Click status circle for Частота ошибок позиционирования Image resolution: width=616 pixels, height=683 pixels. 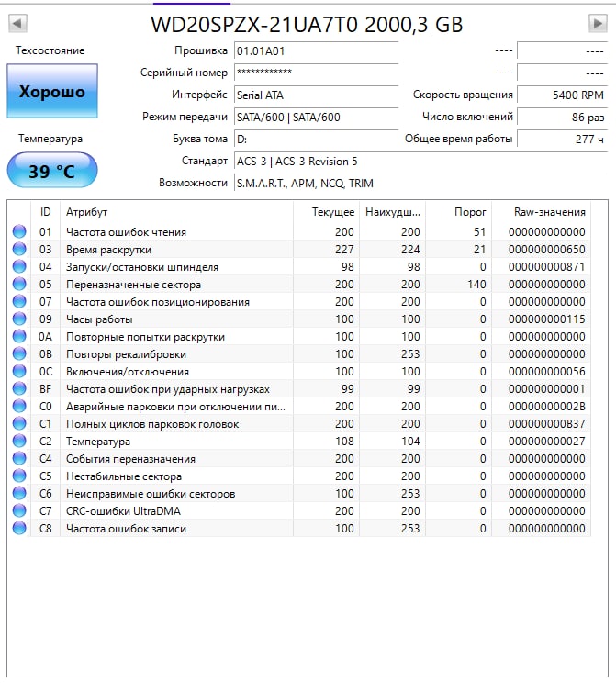[x=19, y=301]
